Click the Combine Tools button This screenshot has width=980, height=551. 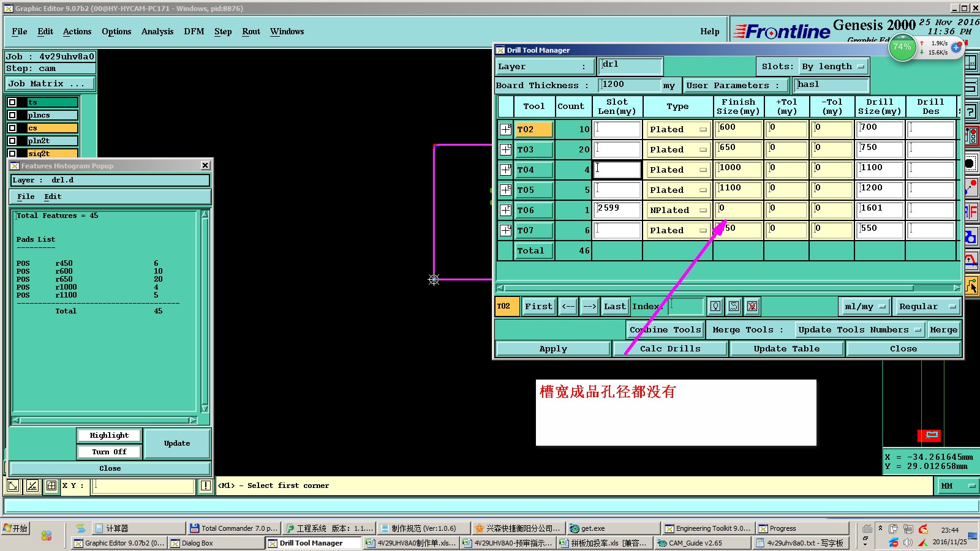pyautogui.click(x=665, y=329)
